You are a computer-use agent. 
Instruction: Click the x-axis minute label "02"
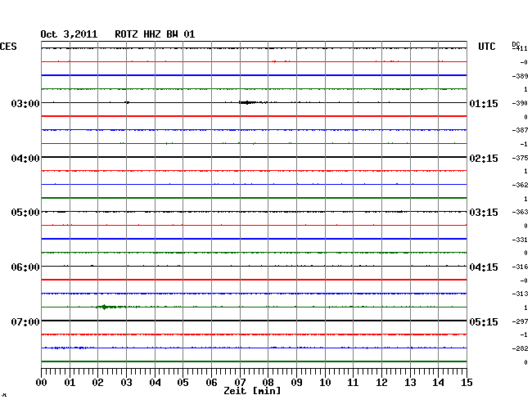[x=97, y=383]
